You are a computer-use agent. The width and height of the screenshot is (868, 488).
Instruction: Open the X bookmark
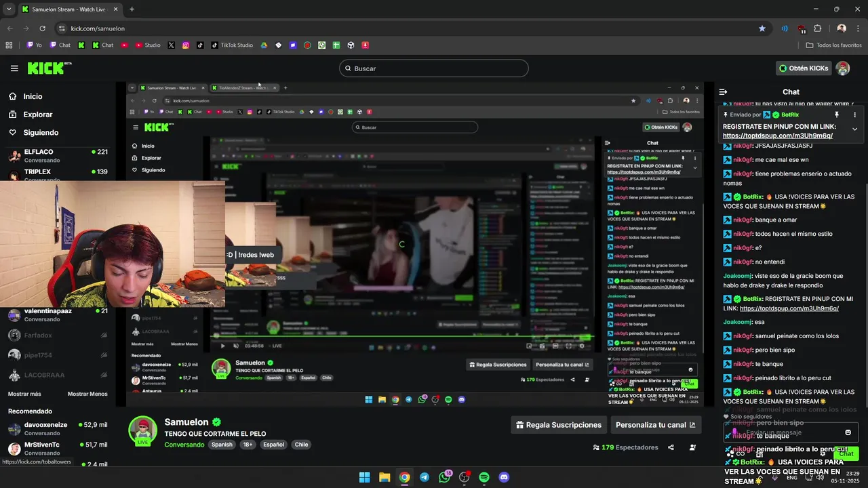(x=171, y=45)
